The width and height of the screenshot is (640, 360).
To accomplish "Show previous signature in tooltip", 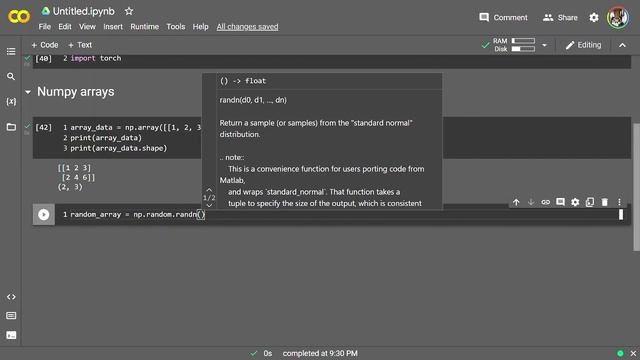I will (209, 190).
